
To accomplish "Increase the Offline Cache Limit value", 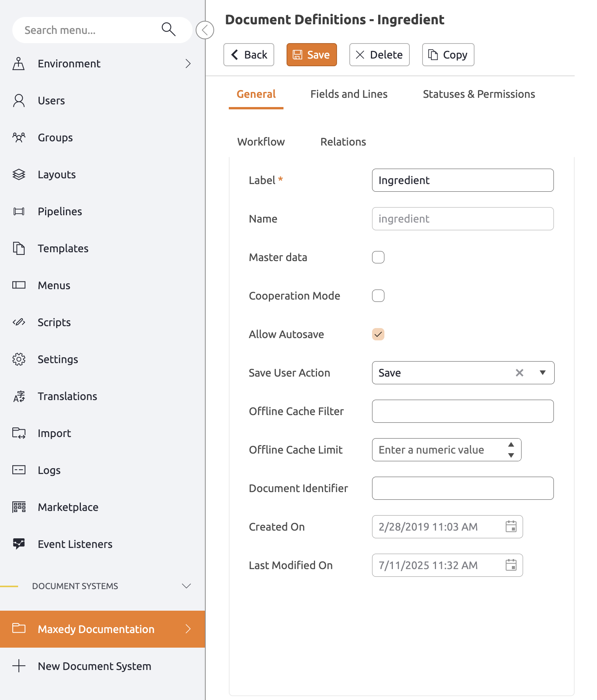I will tap(511, 445).
